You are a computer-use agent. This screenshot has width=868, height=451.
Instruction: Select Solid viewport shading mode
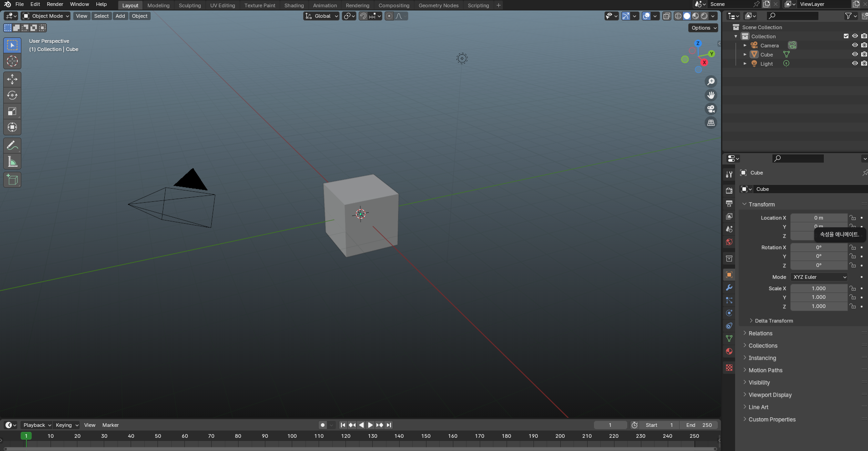point(687,16)
